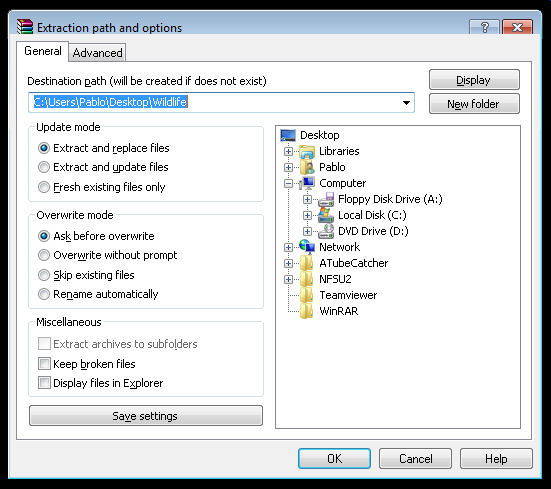551x489 pixels.
Task: Expand the ATubeCatcher folder node
Action: point(288,263)
